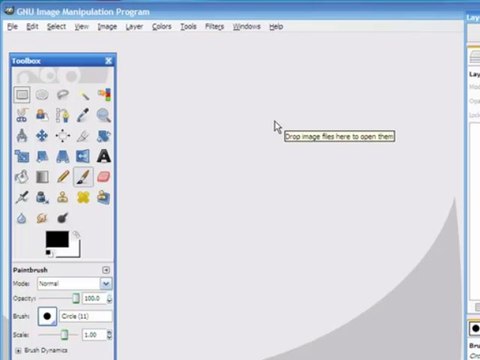Open the View menu
The height and width of the screenshot is (360, 480).
[x=82, y=27]
